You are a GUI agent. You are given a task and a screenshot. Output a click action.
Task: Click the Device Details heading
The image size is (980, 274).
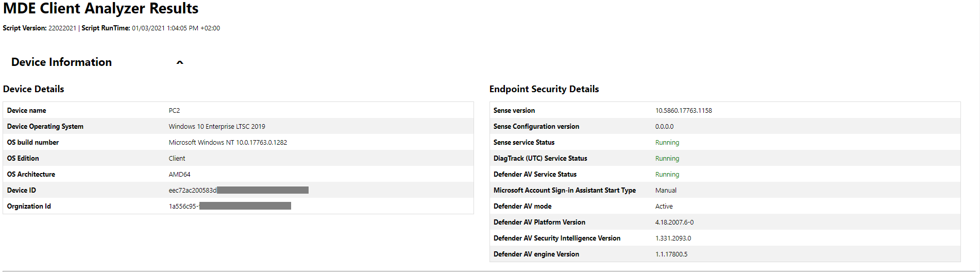click(33, 89)
